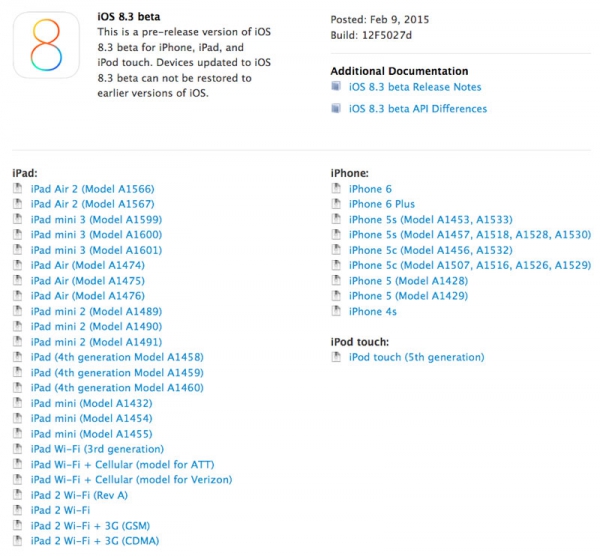Open iPad Air (Model A1474) link
Viewport: 600px width, 556px height.
pos(88,266)
